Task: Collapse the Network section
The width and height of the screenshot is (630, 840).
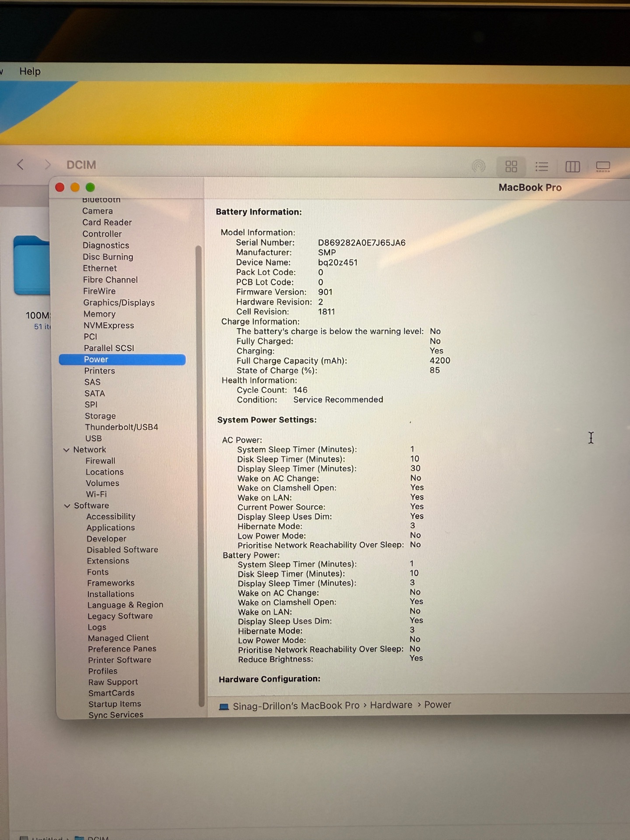Action: click(66, 450)
